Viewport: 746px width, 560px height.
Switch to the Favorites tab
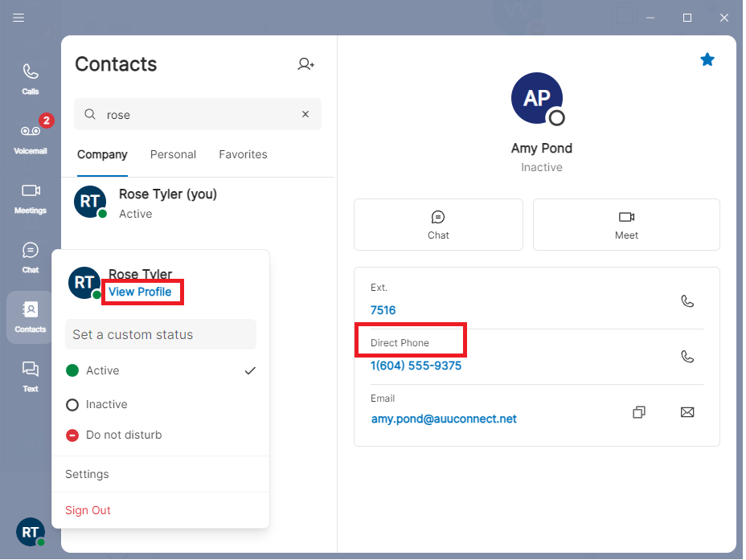[243, 154]
